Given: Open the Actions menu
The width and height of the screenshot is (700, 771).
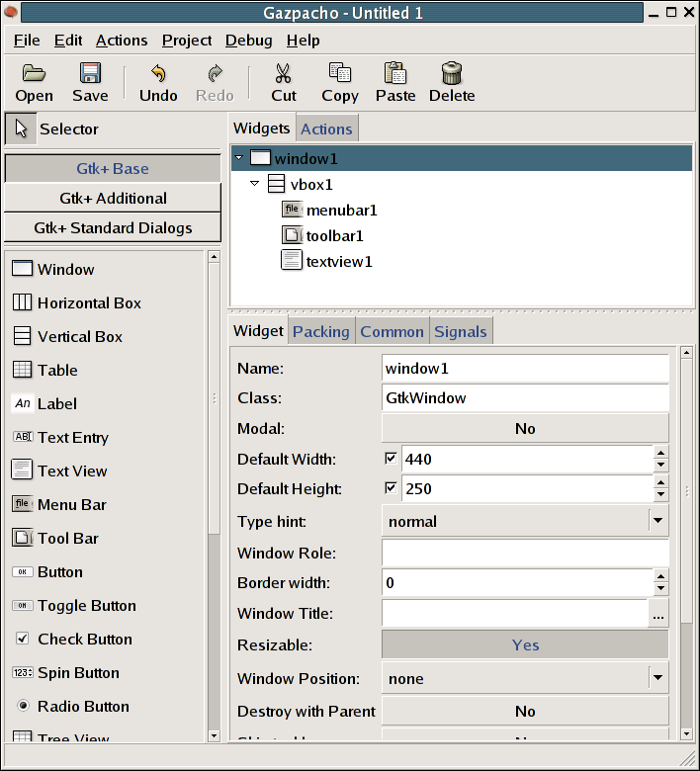Looking at the screenshot, I should pos(122,41).
